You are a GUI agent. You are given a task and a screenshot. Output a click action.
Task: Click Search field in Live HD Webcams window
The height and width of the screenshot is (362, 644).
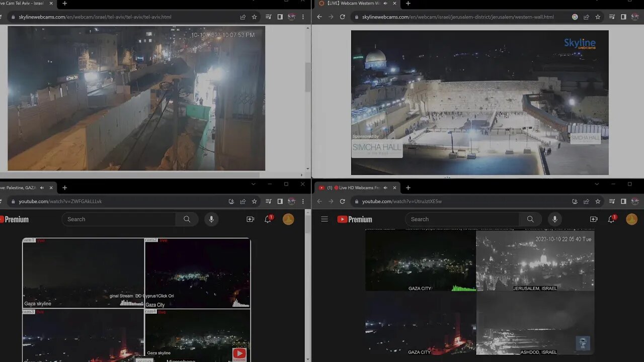coord(462,219)
